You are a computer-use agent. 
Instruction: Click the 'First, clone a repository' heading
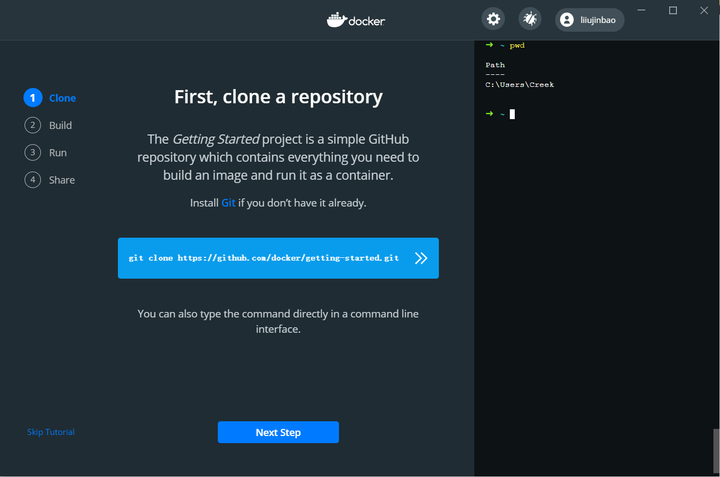[x=278, y=97]
